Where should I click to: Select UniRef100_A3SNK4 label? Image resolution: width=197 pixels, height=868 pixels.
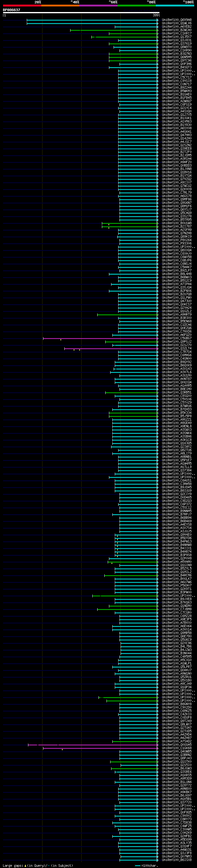[x=177, y=433]
